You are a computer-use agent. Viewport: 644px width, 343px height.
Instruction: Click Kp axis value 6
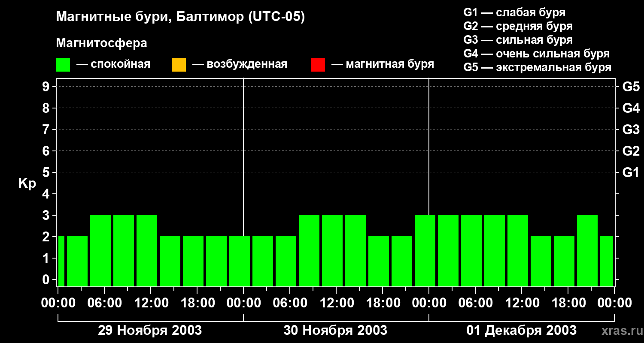pyautogui.click(x=46, y=151)
